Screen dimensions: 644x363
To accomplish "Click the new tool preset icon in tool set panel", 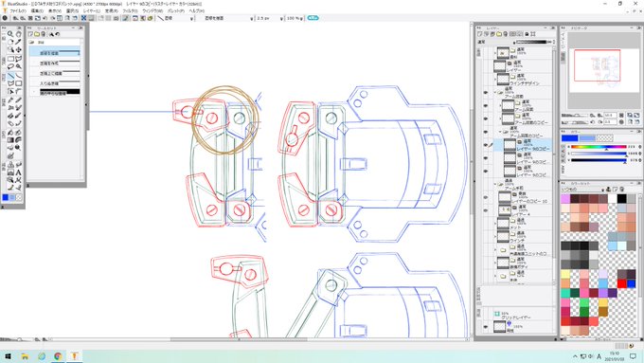I will 31,34.
